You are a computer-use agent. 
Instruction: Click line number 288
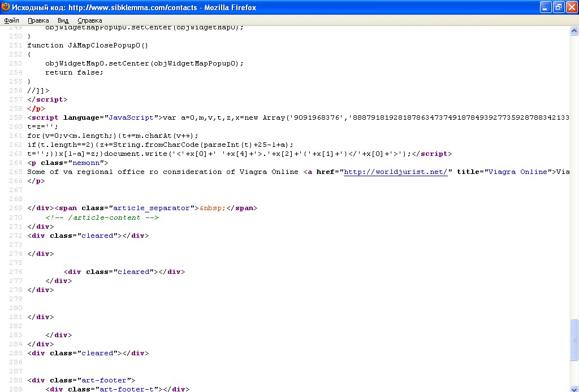pos(15,380)
